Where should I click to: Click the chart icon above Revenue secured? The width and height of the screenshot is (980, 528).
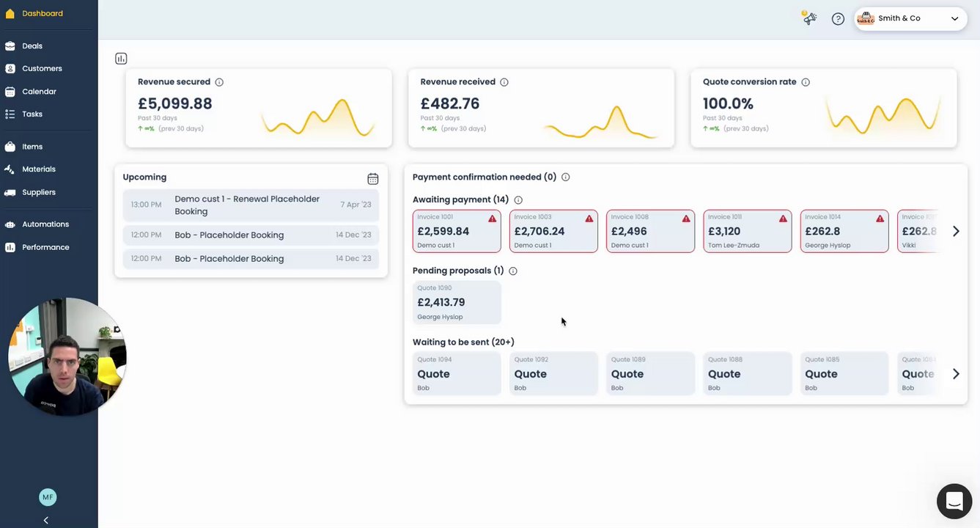click(x=121, y=59)
